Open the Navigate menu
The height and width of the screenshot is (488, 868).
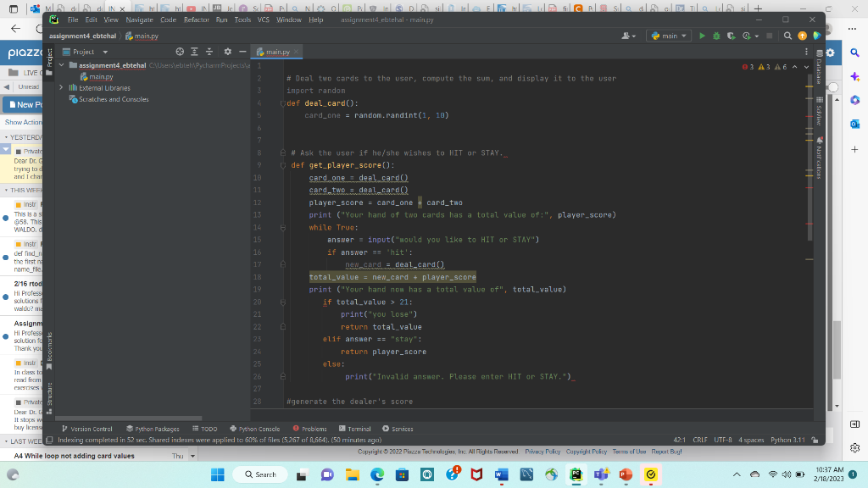(140, 19)
